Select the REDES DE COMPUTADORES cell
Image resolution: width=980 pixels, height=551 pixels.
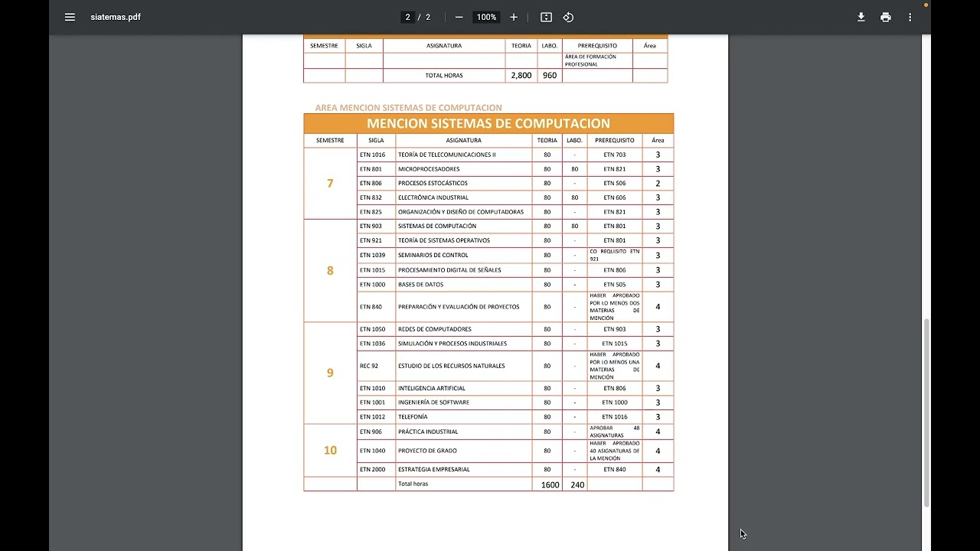463,329
